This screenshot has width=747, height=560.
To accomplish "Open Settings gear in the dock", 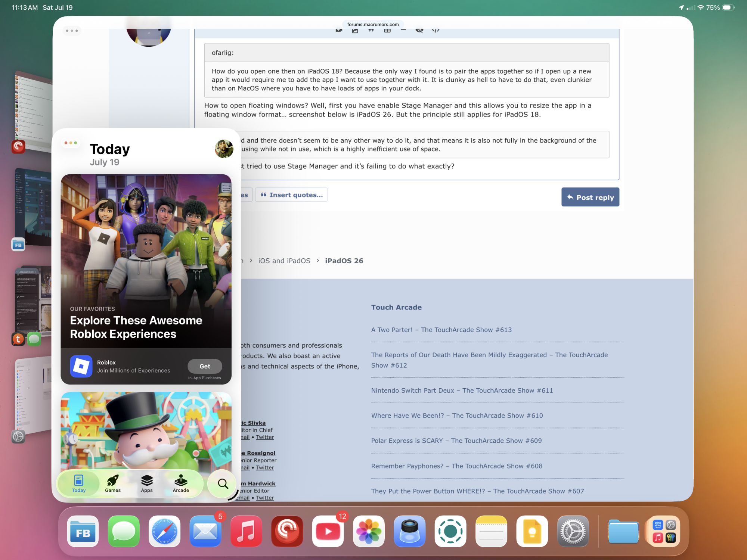I will click(x=573, y=531).
